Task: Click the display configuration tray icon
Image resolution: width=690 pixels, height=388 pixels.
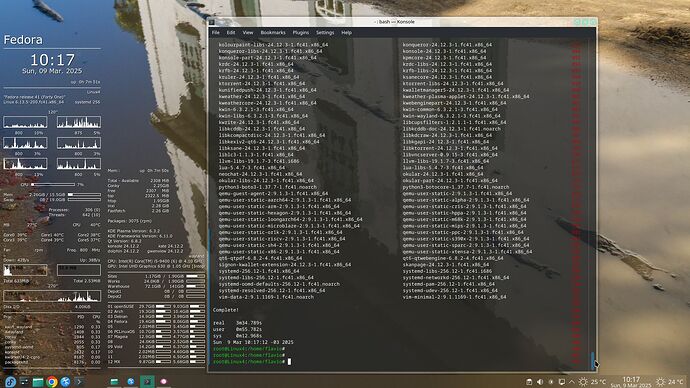Action: pyautogui.click(x=562, y=382)
